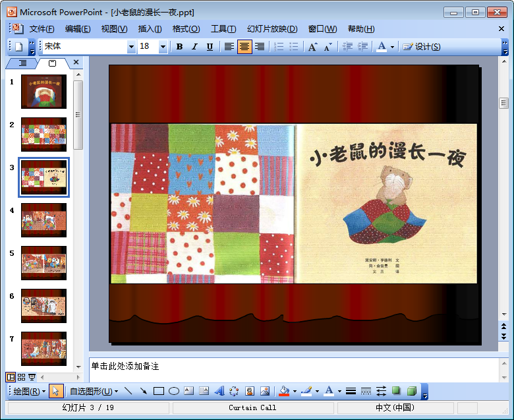Decrease font size with small A icon
This screenshot has width=514, height=420.
[x=328, y=47]
